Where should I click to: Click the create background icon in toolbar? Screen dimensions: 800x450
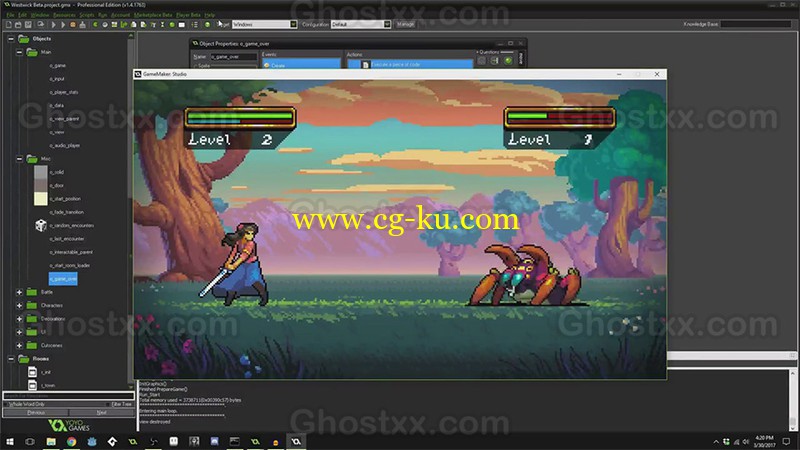pyautogui.click(x=114, y=24)
